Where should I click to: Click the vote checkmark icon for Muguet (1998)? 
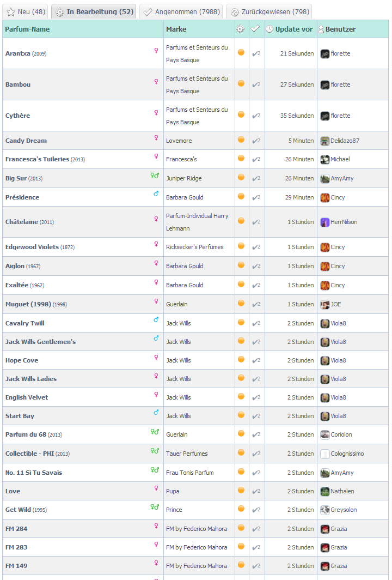point(256,304)
